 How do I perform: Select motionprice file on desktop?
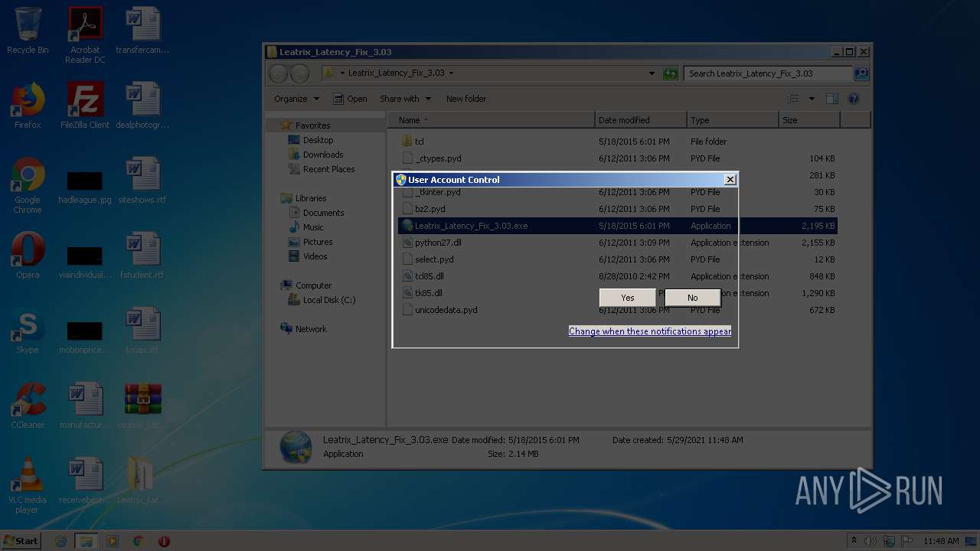click(85, 337)
